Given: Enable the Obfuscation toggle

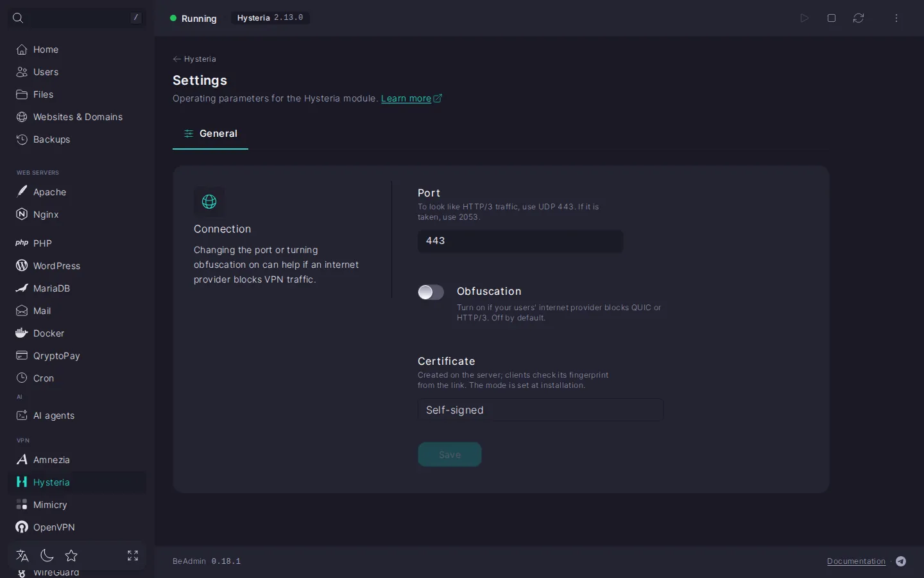Looking at the screenshot, I should pos(431,292).
